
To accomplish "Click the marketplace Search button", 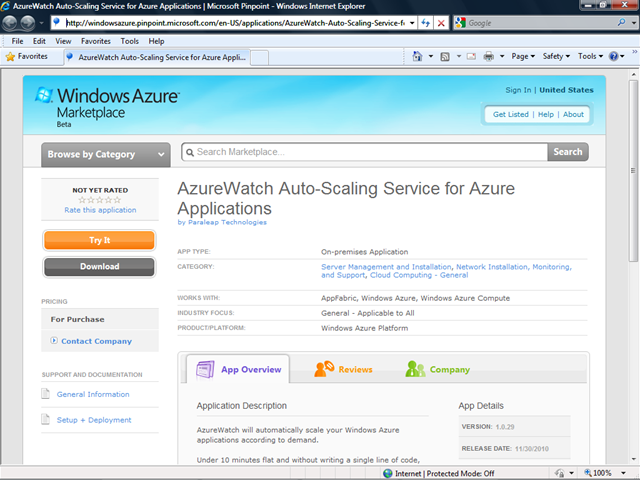I will click(x=568, y=152).
